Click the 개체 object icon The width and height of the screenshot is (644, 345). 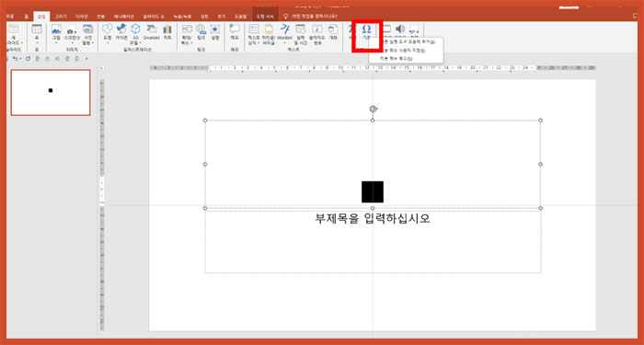tap(333, 29)
